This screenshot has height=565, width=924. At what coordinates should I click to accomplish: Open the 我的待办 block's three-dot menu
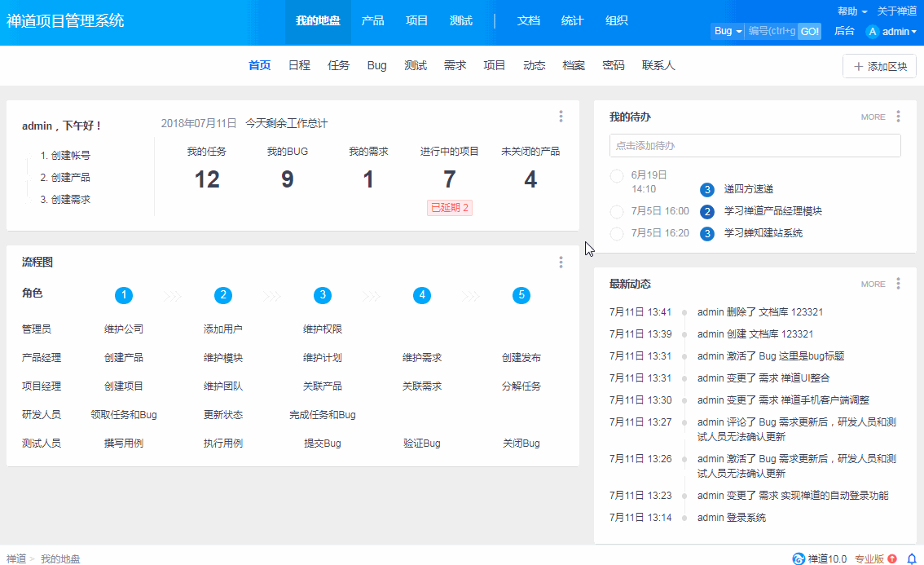[898, 117]
